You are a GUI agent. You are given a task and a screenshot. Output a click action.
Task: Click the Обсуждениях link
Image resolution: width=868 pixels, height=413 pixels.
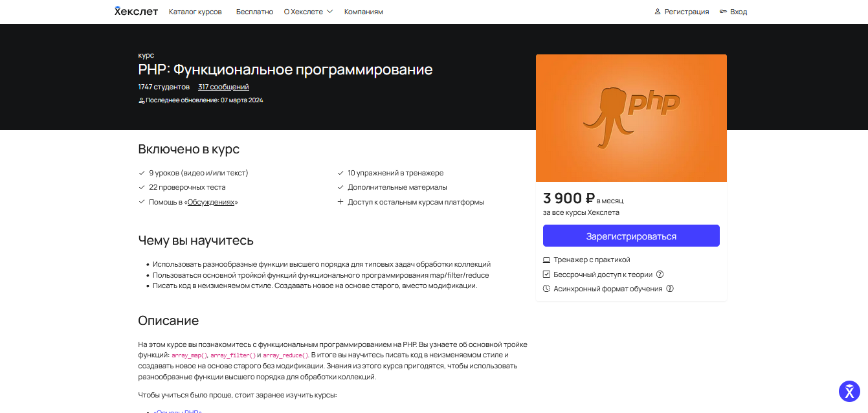(x=211, y=202)
